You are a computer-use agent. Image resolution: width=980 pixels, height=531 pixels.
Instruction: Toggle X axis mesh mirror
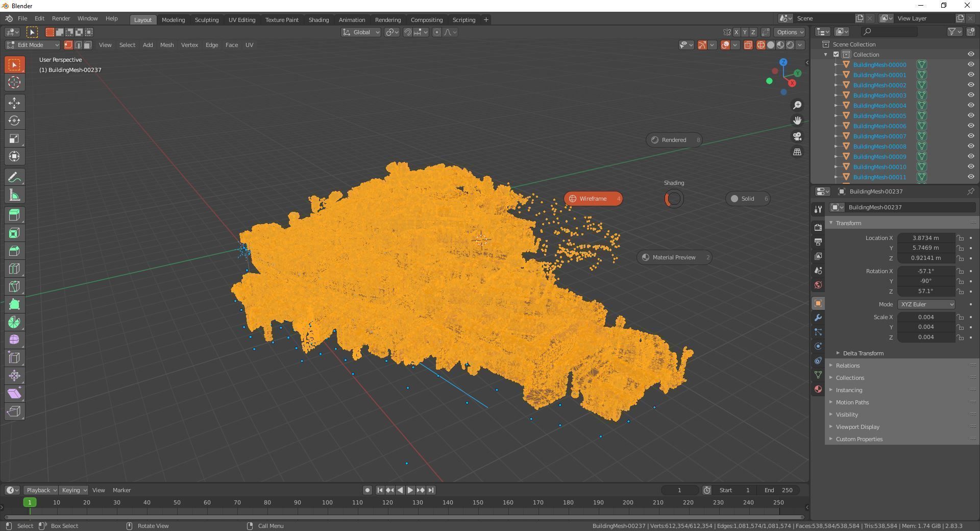[736, 32]
